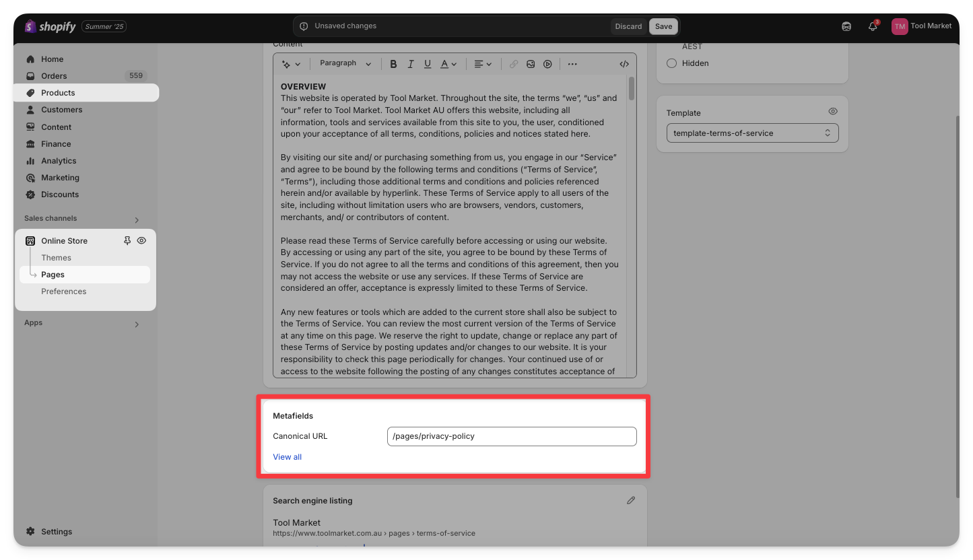This screenshot has height=560, width=973.
Task: Click the View all metafields link
Action: (x=287, y=457)
